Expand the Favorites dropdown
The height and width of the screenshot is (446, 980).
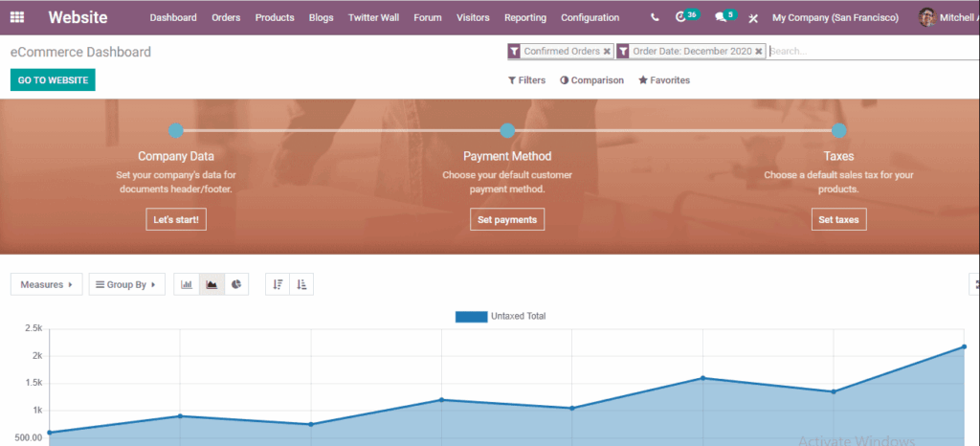(664, 80)
